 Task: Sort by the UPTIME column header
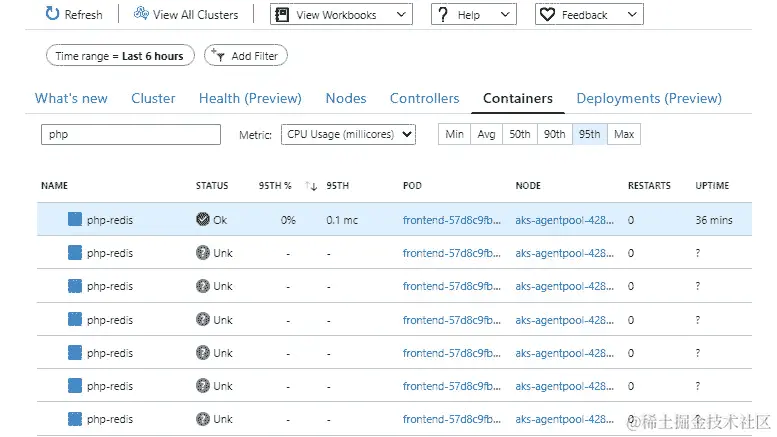point(712,186)
